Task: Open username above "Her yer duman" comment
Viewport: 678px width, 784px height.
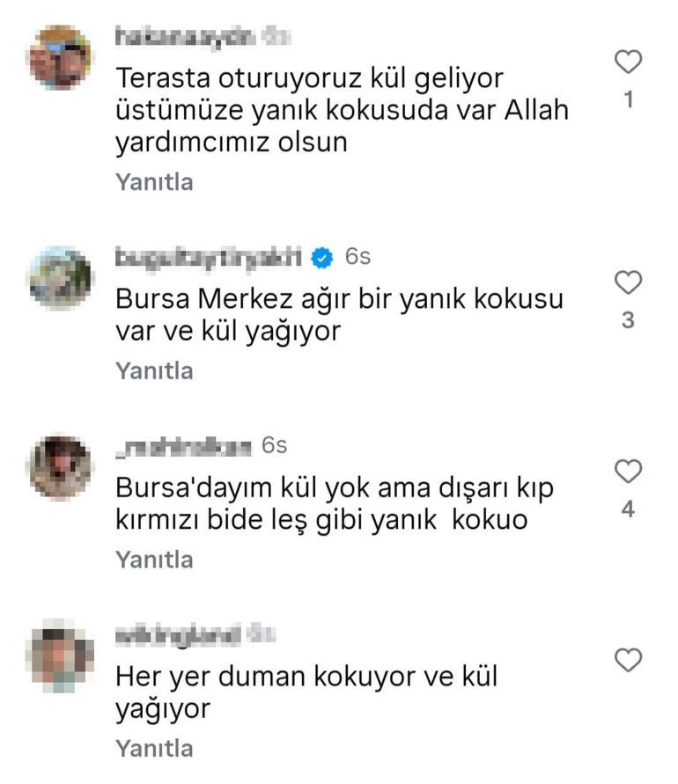Action: [x=178, y=635]
